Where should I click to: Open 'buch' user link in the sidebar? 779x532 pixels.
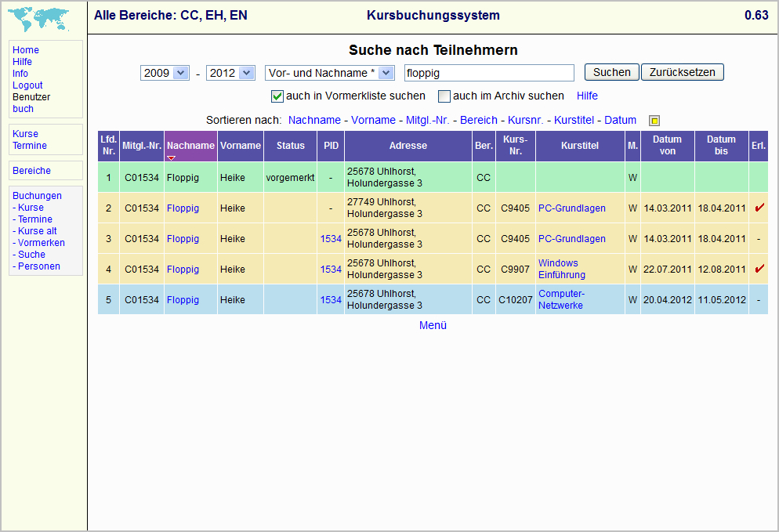(x=24, y=109)
